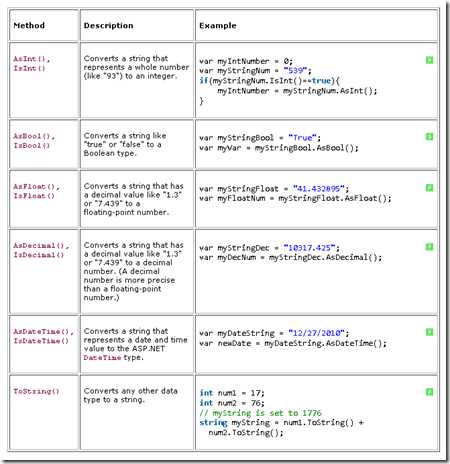Click the AsInt() method name
The width and height of the screenshot is (450, 464).
click(x=32, y=59)
